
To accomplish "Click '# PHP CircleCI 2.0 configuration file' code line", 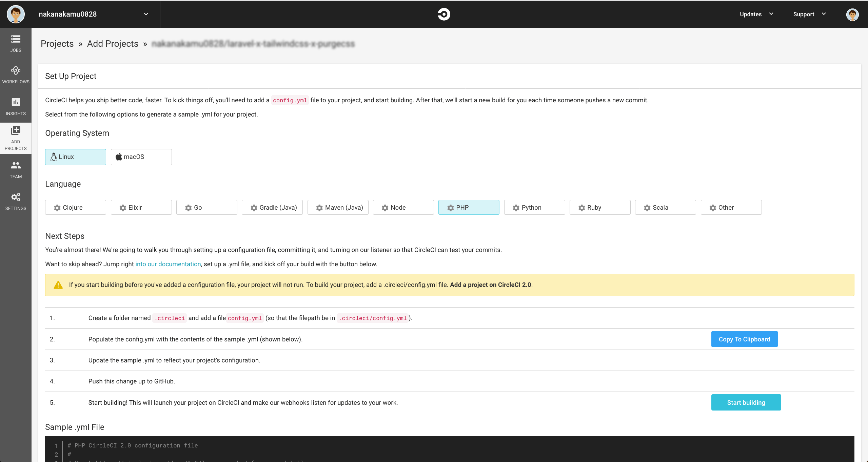I will 133,445.
